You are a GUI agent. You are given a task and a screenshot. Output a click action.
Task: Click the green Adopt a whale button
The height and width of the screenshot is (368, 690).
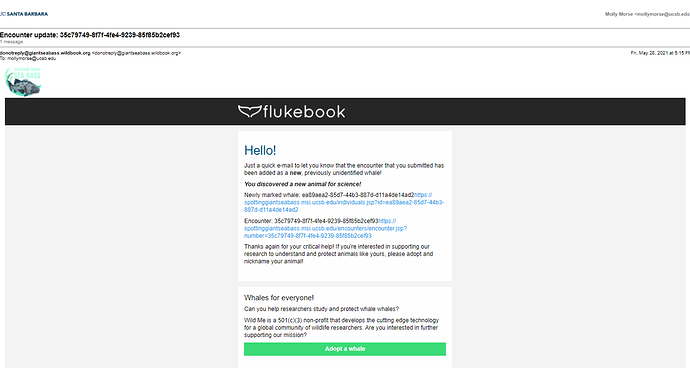coord(345,349)
